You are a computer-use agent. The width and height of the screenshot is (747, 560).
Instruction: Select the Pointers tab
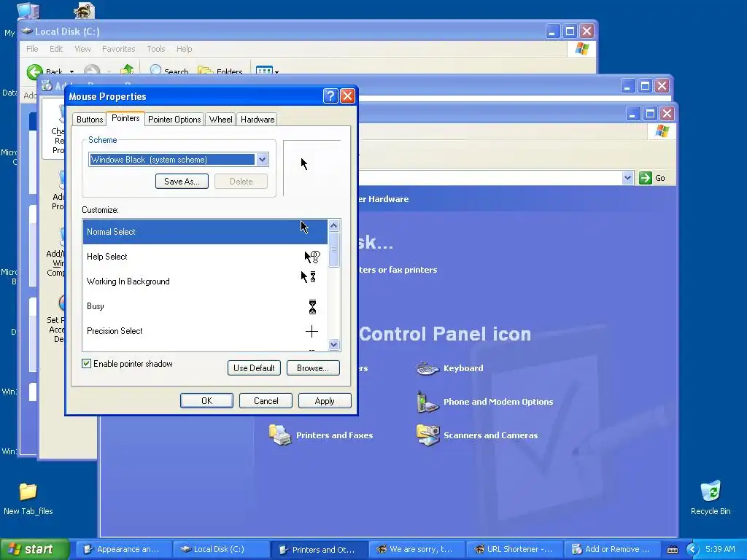click(x=125, y=118)
